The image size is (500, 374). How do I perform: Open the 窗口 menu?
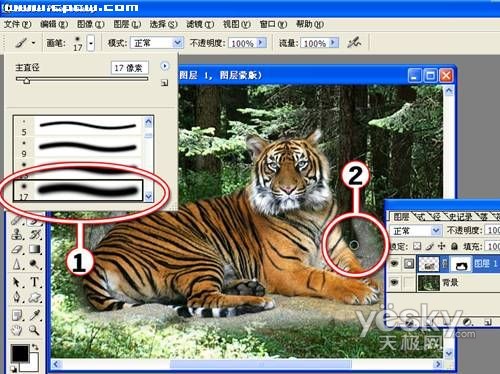pyautogui.click(x=273, y=24)
